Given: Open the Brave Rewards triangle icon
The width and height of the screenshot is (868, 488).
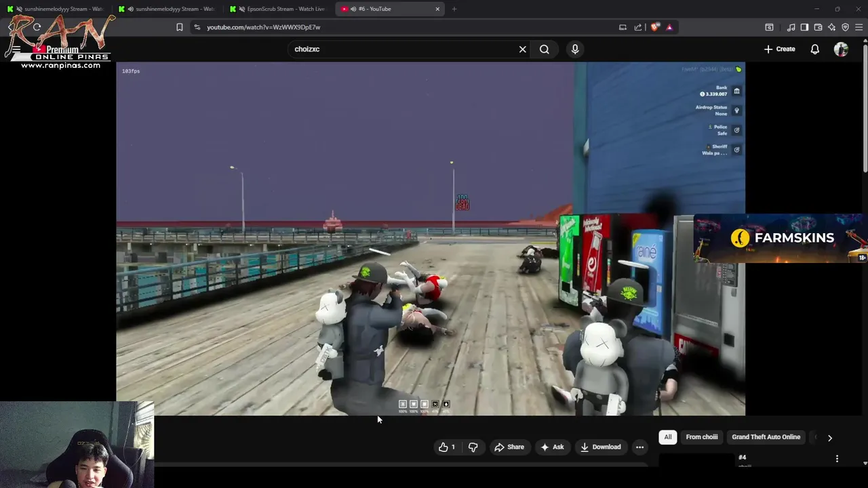Looking at the screenshot, I should (669, 27).
